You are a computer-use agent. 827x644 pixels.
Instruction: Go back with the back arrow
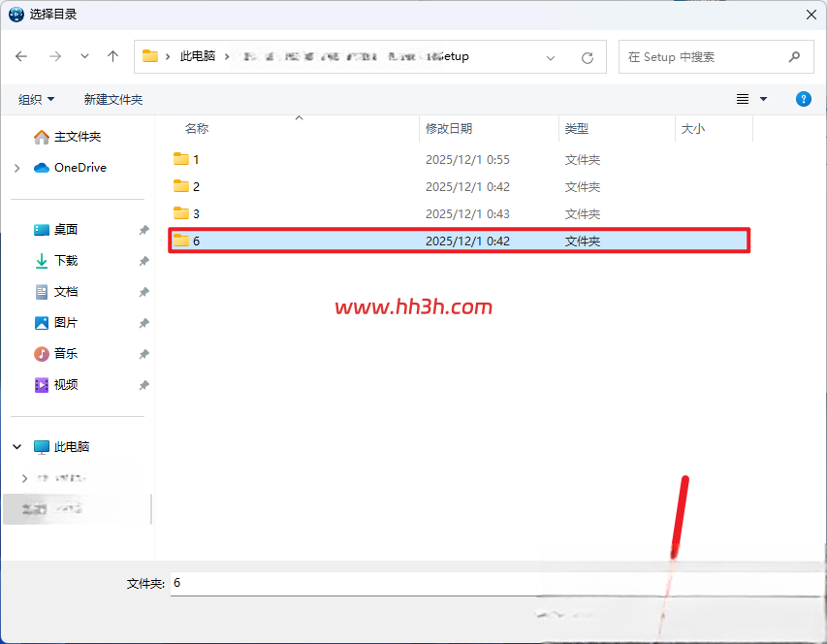click(x=21, y=56)
